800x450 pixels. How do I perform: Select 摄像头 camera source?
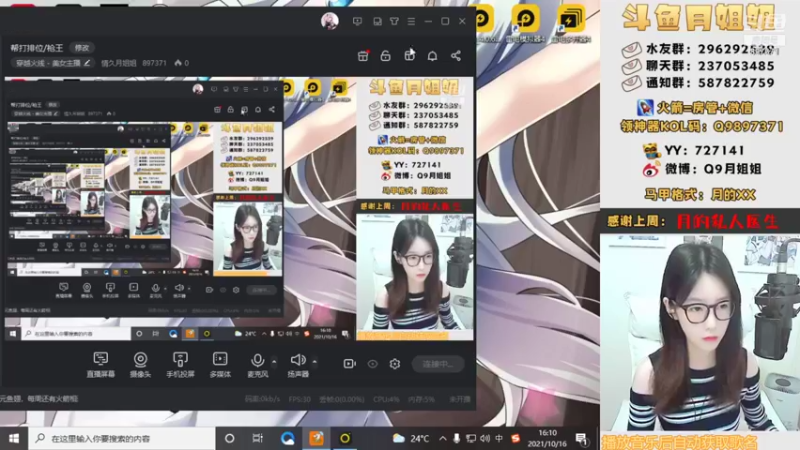pos(140,365)
